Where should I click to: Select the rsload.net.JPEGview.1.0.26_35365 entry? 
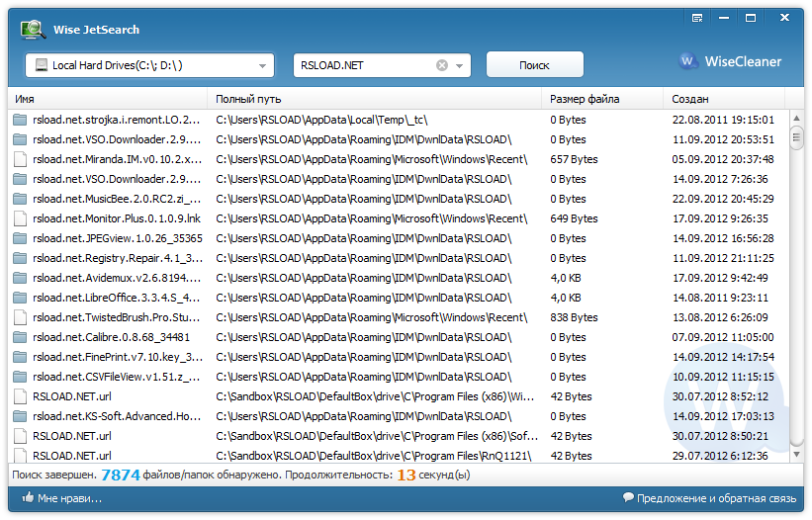[x=118, y=238]
